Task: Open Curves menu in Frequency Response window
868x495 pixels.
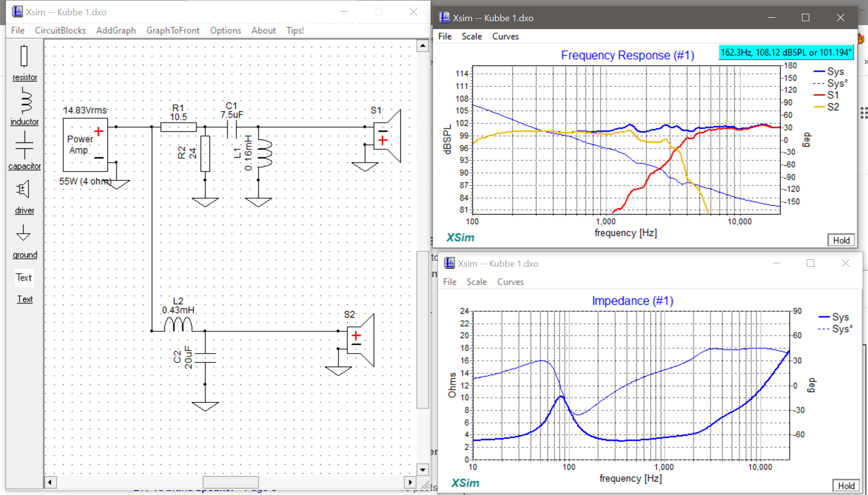Action: [x=506, y=36]
